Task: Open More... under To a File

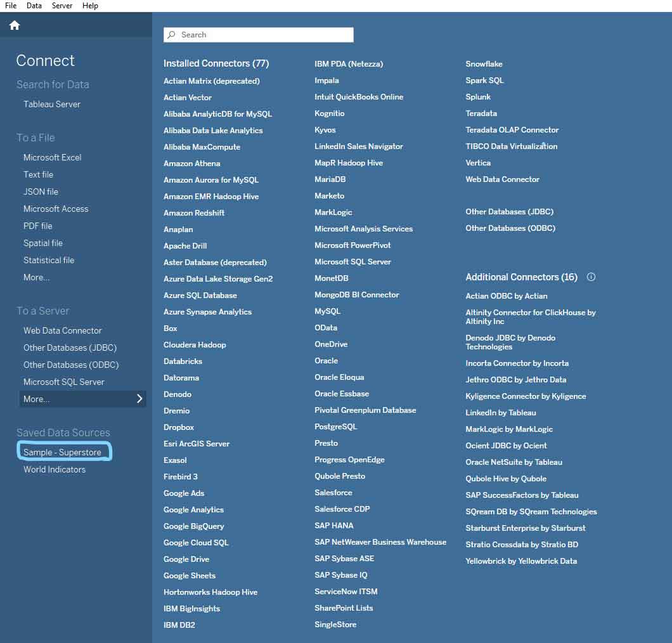Action: (36, 277)
